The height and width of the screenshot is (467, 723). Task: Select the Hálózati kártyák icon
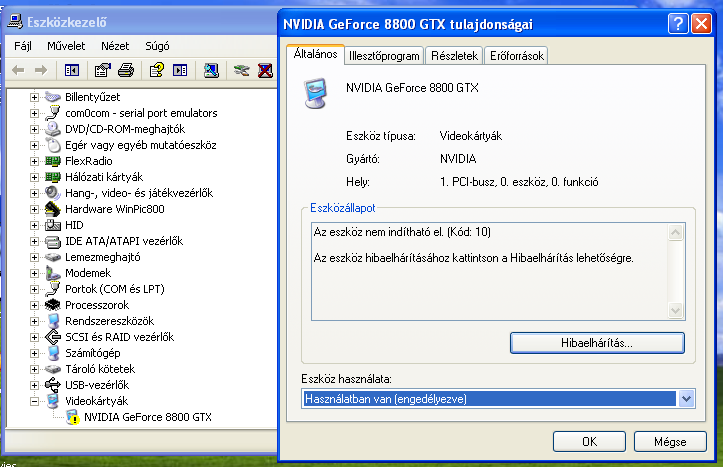click(53, 177)
